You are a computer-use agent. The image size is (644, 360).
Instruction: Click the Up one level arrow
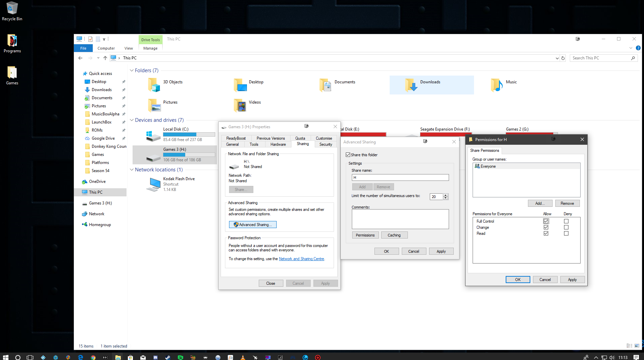[105, 58]
